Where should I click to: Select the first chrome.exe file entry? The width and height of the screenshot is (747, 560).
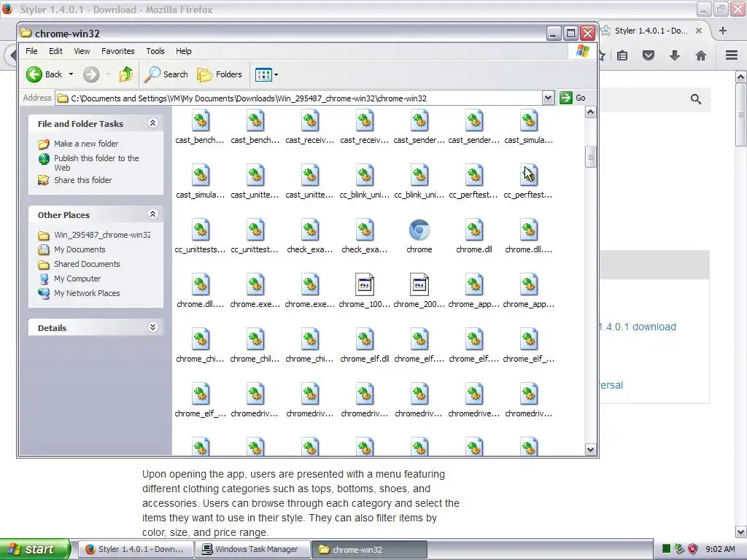[255, 285]
